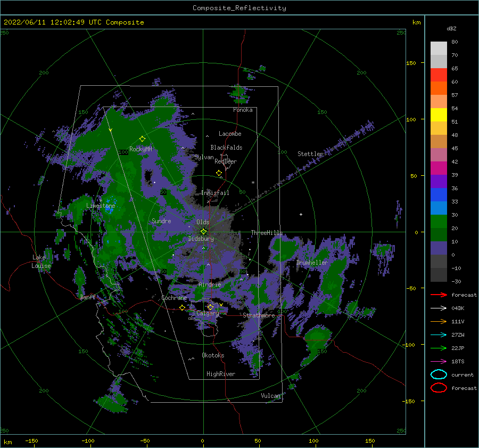
Task: Click the RockyMH label on map
Action: (141, 149)
